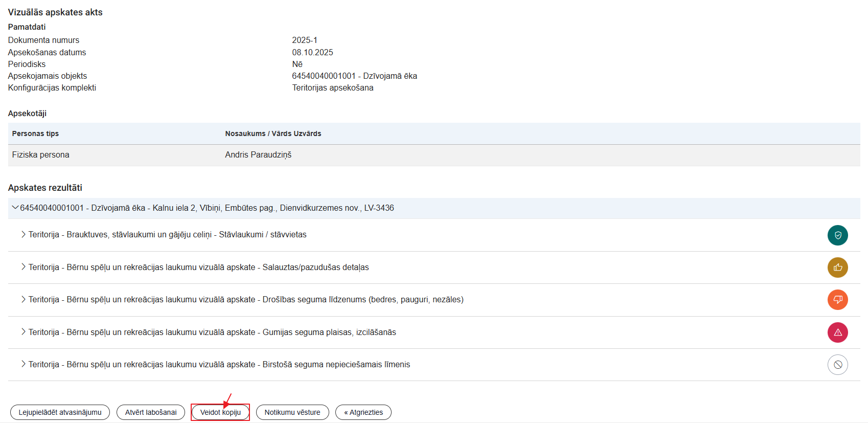The image size is (868, 423).
Task: Expand the Stāvlaukumi / stāvvietas row chevron
Action: coord(24,234)
